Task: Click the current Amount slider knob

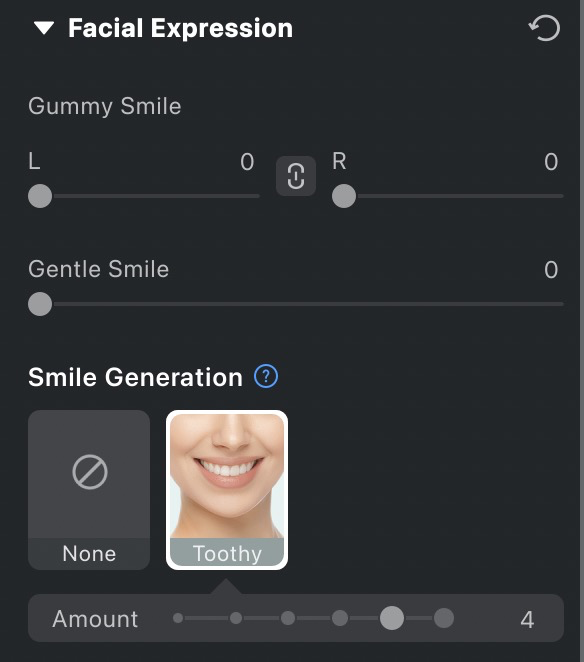Action: (x=392, y=618)
